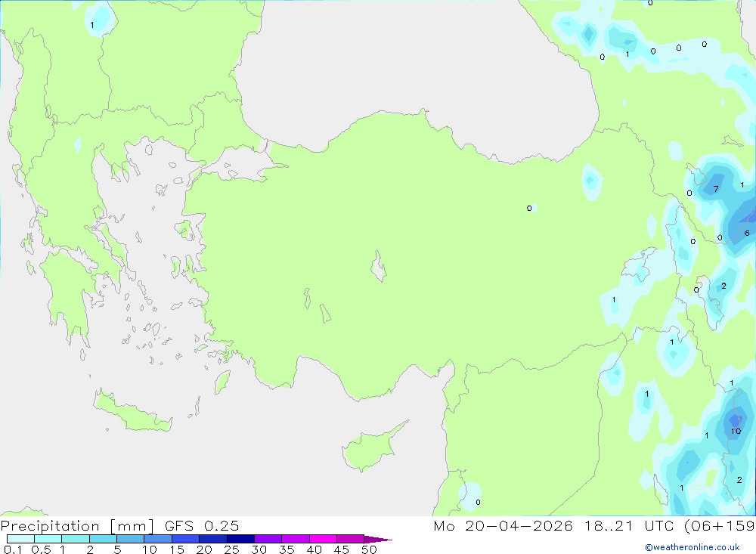Click the '35' legend scale label
Image resolution: width=756 pixels, height=554 pixels.
tap(287, 549)
